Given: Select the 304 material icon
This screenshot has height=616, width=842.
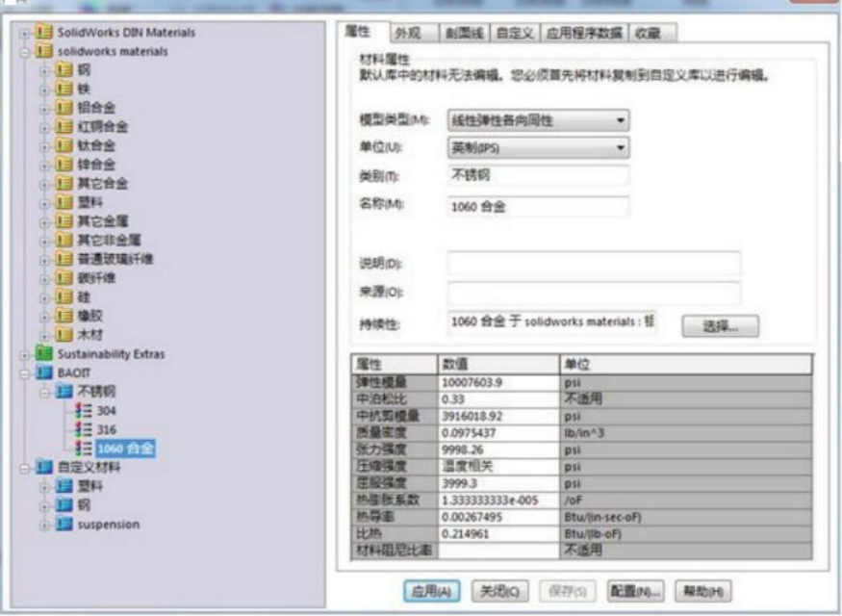Looking at the screenshot, I should [x=86, y=410].
